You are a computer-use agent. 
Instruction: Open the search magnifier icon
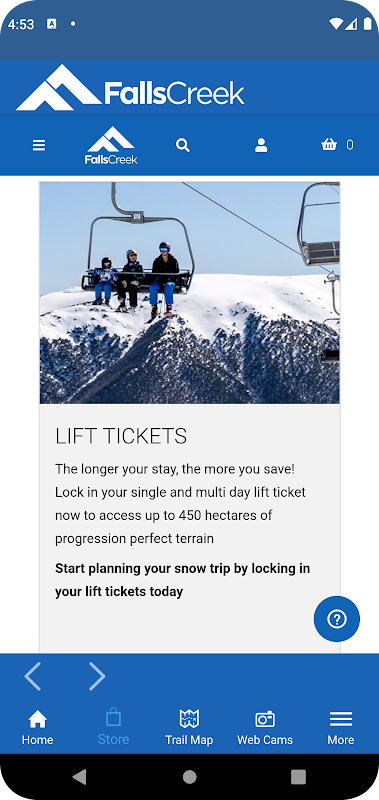tap(183, 145)
